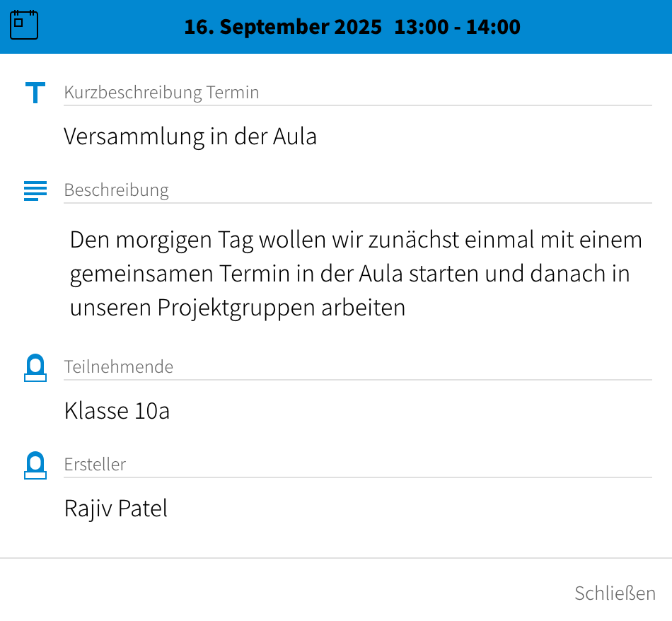Click the divider line above Schließen
672x621 pixels.
pos(336,558)
